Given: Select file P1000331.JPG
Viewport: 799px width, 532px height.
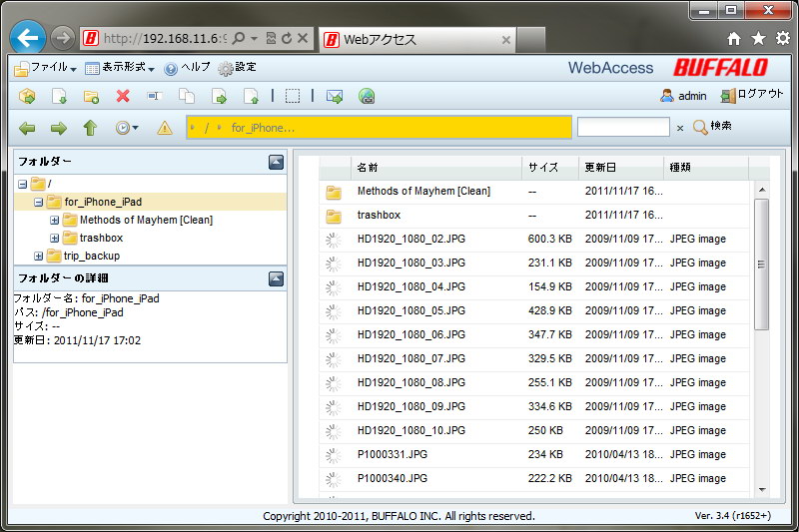Looking at the screenshot, I should coord(534,454).
